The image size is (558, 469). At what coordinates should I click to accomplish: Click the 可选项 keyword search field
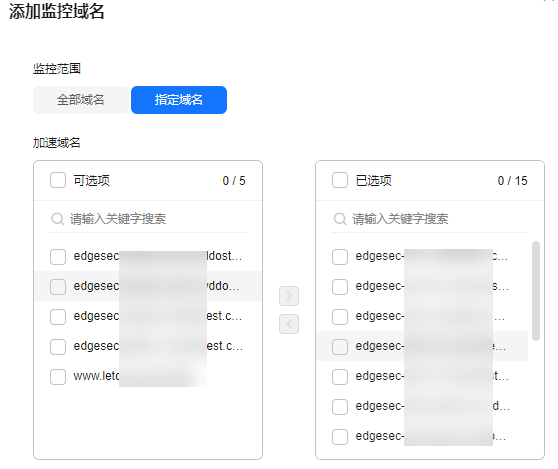(x=148, y=219)
